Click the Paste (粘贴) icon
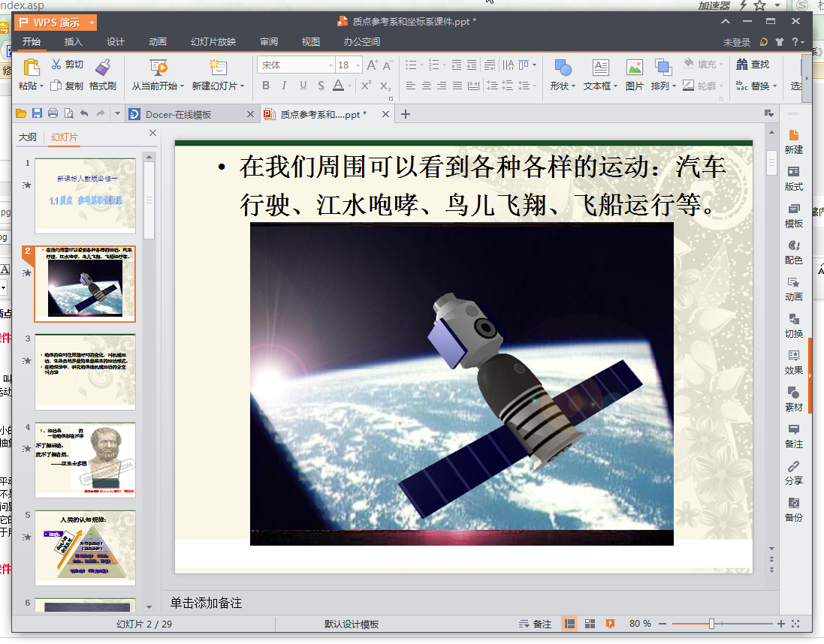 point(32,68)
